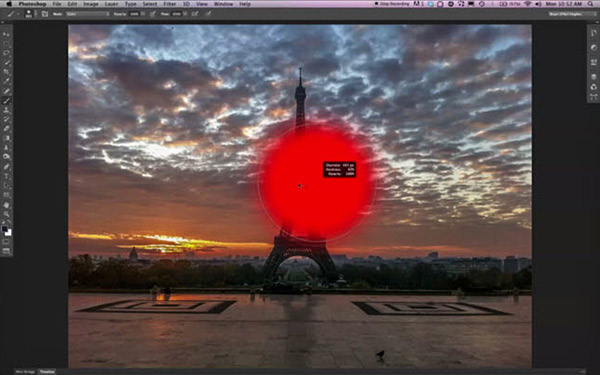Select the History Brush tool
The width and height of the screenshot is (600, 375).
tap(7, 119)
